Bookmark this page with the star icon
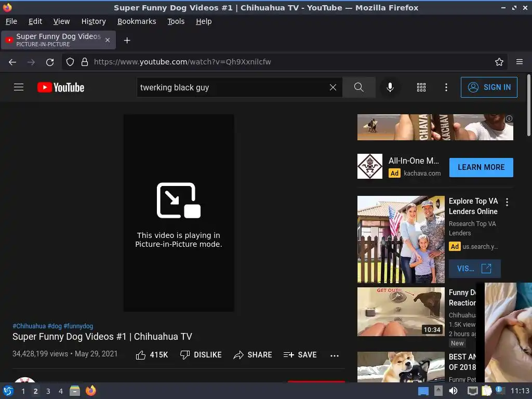532x399 pixels. coord(499,62)
